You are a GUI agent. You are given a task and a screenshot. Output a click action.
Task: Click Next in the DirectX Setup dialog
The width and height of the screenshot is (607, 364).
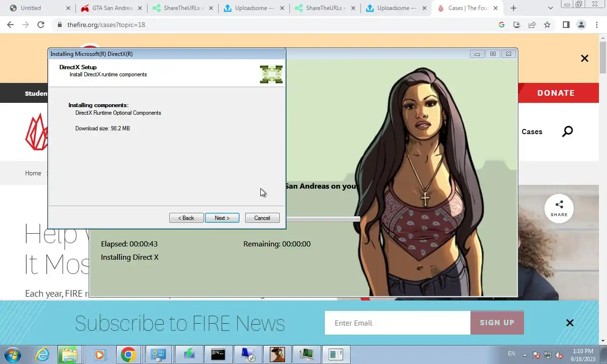pyautogui.click(x=222, y=218)
